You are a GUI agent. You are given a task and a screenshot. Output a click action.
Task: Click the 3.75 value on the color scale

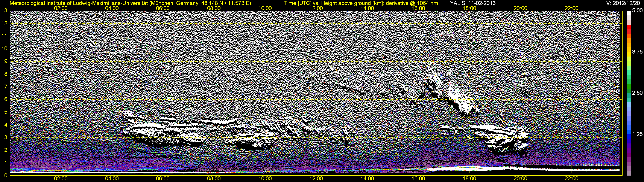click(x=637, y=52)
